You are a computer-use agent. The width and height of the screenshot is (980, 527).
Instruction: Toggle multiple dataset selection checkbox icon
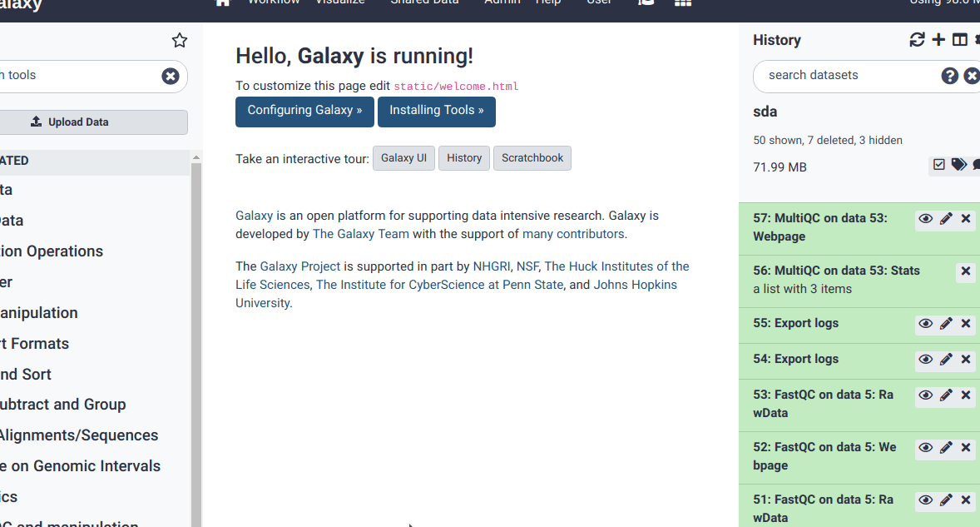(938, 164)
